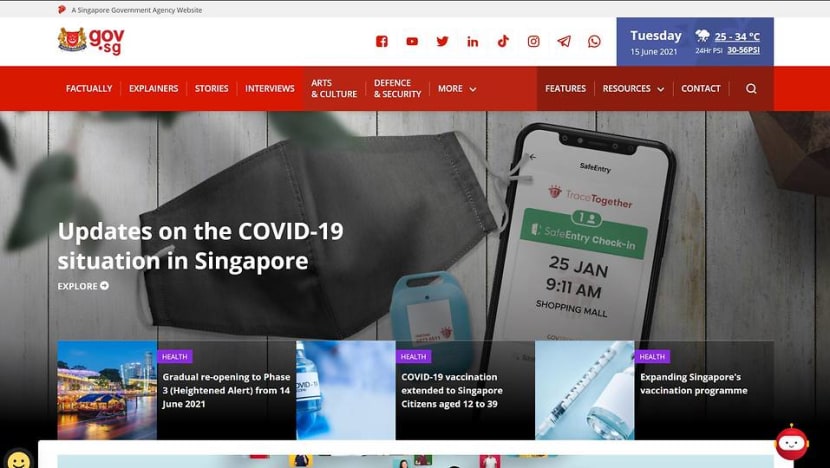
Task: Open the TikTok icon
Action: click(503, 41)
